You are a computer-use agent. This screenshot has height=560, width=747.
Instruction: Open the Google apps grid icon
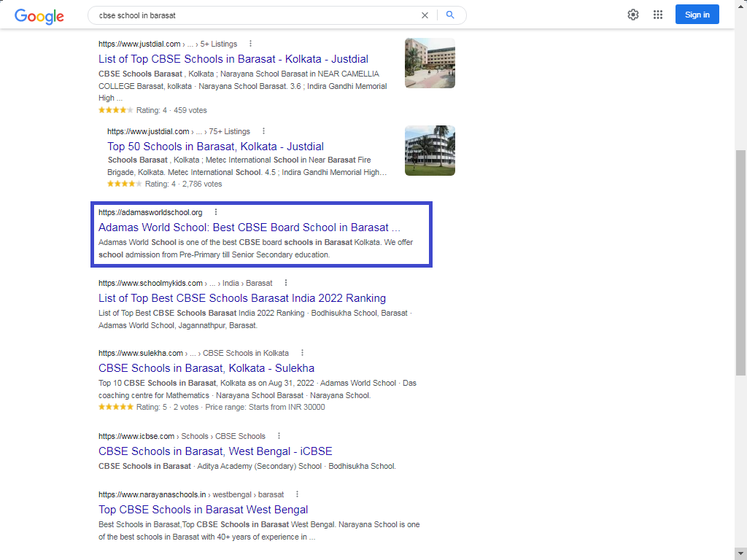tap(658, 15)
